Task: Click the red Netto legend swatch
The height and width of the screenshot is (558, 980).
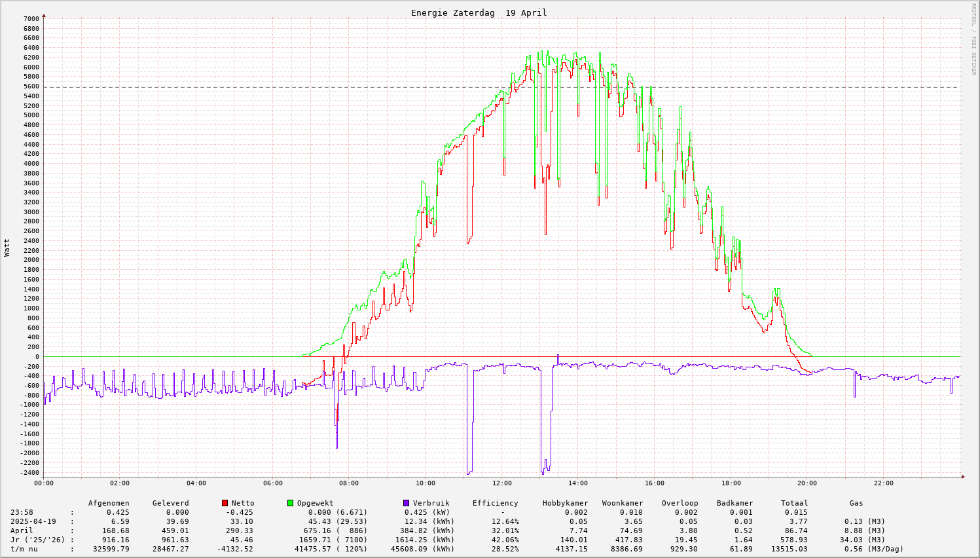Action: [x=225, y=503]
